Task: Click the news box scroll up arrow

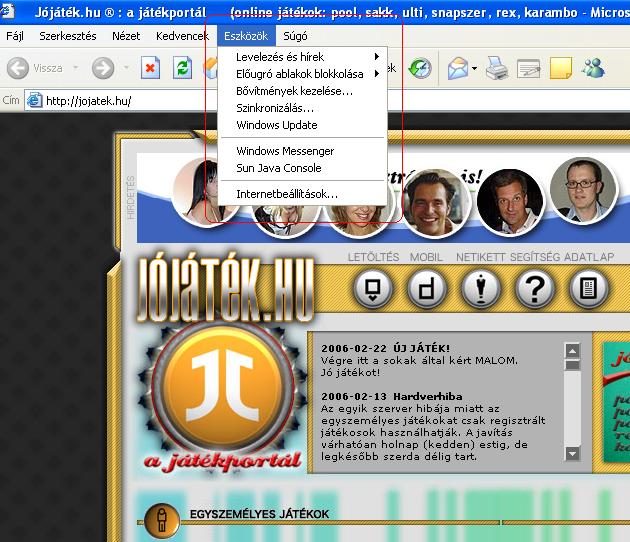Action: pyautogui.click(x=573, y=351)
